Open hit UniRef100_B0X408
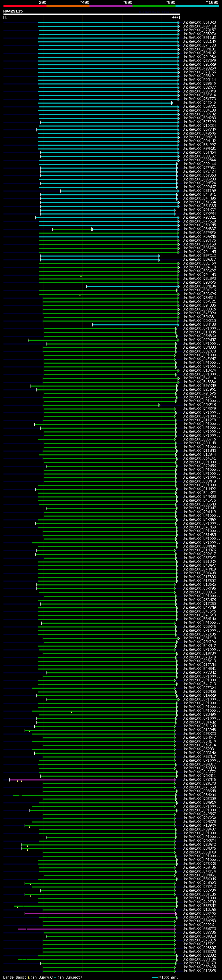Viewport: 222px width, 980px height. point(199,573)
